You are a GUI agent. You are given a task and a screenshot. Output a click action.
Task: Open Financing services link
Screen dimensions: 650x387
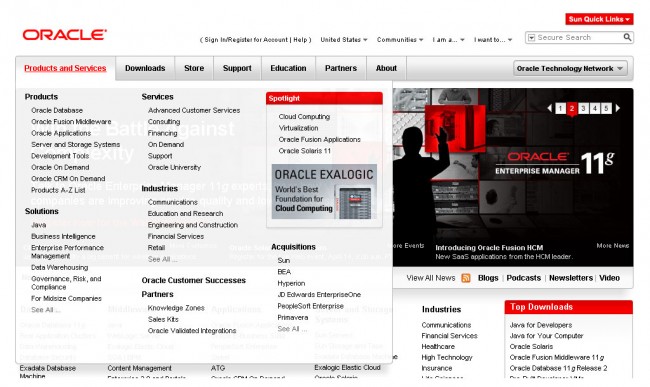[x=162, y=133]
